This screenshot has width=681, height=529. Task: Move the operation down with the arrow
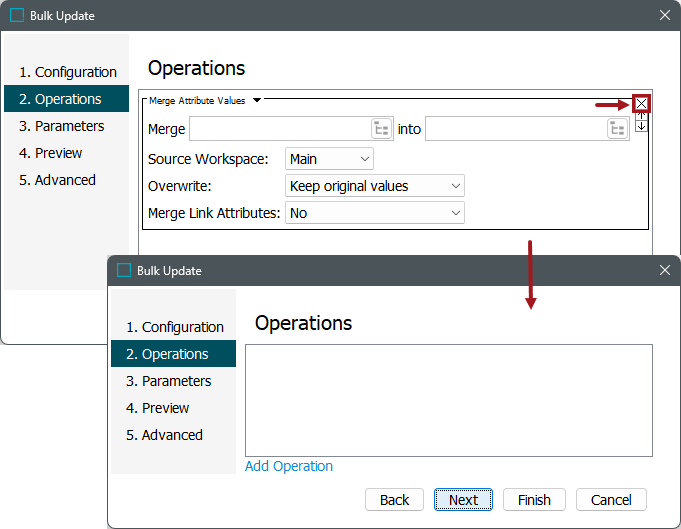click(641, 126)
